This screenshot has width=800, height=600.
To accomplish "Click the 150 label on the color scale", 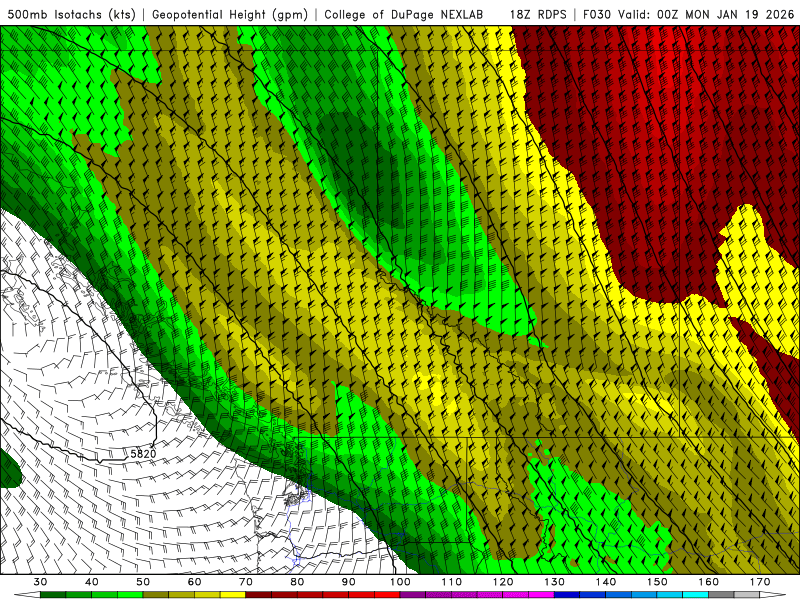I will 658,582.
